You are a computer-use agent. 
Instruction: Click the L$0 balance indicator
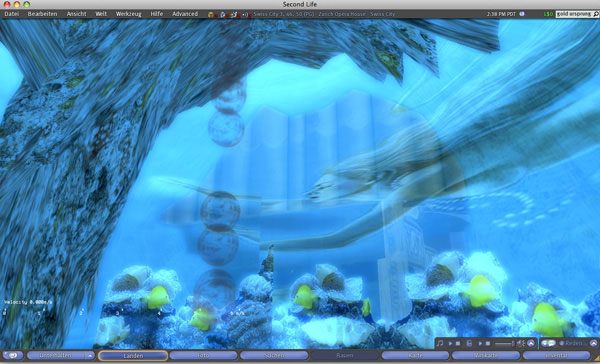click(x=548, y=14)
